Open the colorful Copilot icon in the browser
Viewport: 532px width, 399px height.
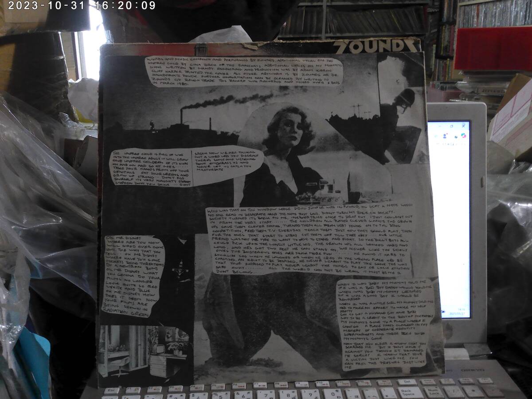click(x=464, y=136)
